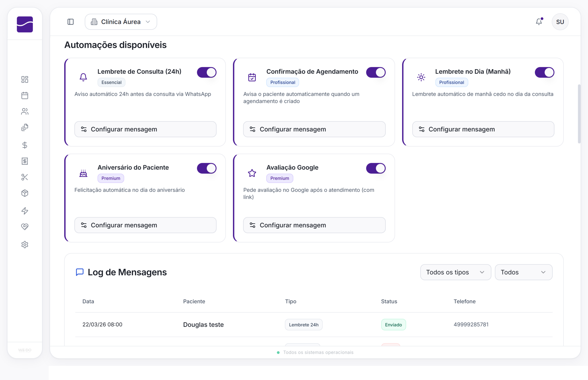The image size is (588, 380).
Task: Open the patients (people) sidebar icon
Action: [x=25, y=112]
